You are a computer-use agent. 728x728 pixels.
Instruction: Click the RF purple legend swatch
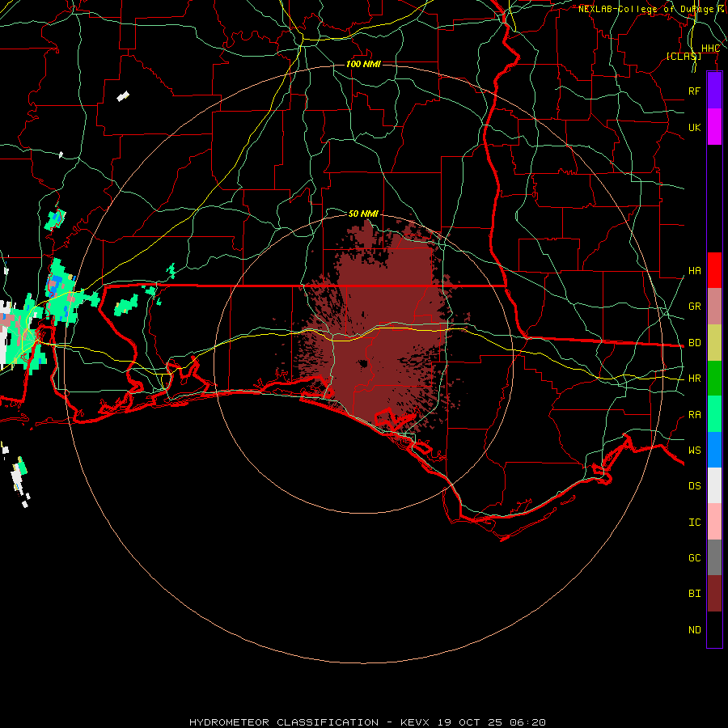tap(714, 91)
